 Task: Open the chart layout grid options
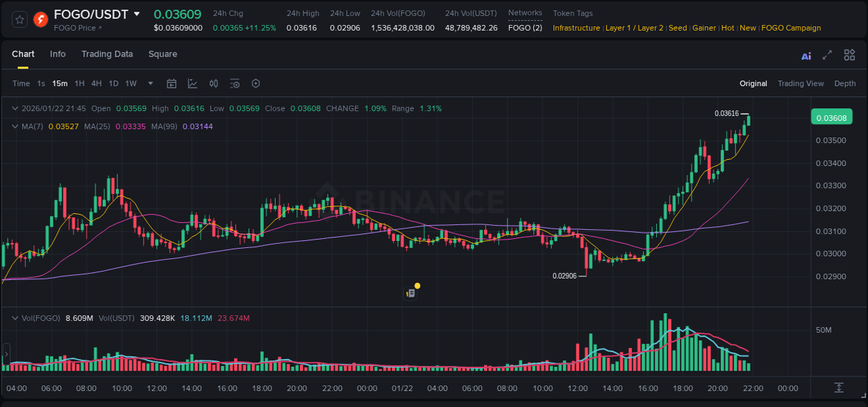pos(849,54)
